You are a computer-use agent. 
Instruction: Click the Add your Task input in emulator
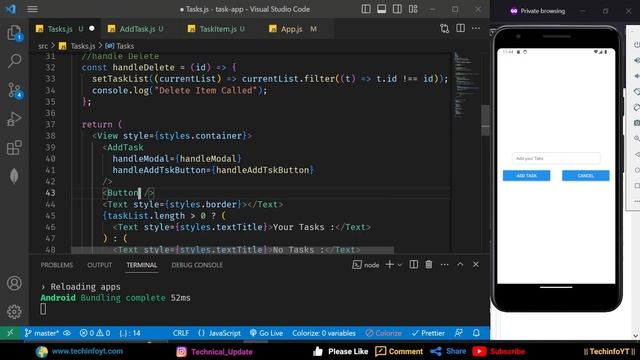556,158
